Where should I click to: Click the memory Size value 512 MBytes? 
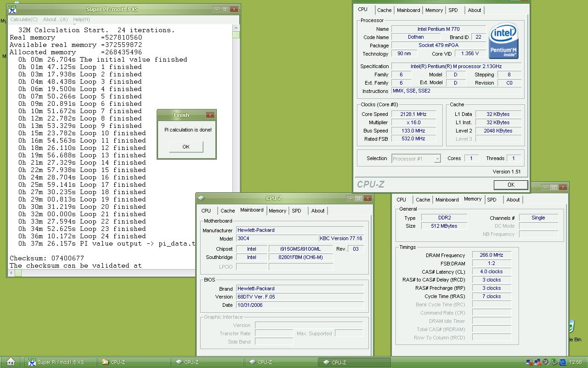[x=444, y=226]
